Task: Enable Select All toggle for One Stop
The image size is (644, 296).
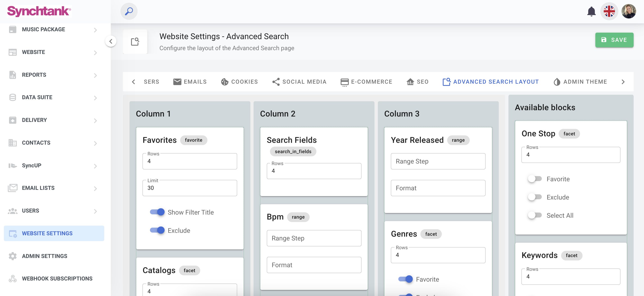Action: (535, 215)
